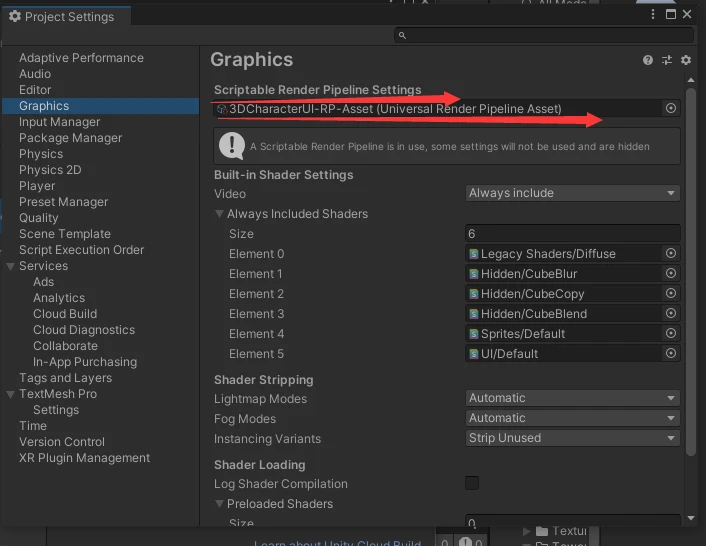Image resolution: width=706 pixels, height=546 pixels.
Task: Open the Video shader dropdown
Action: point(573,193)
